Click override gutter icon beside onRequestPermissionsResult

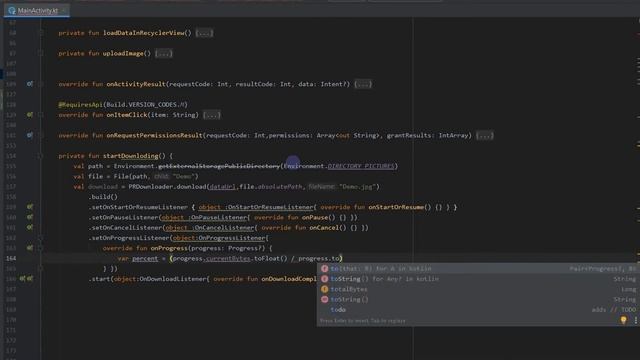30,135
